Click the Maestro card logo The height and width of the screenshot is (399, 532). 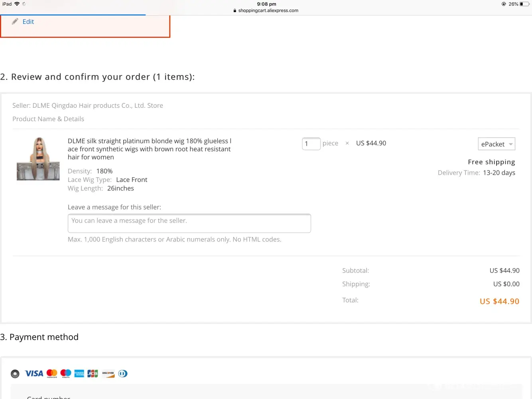coord(66,373)
